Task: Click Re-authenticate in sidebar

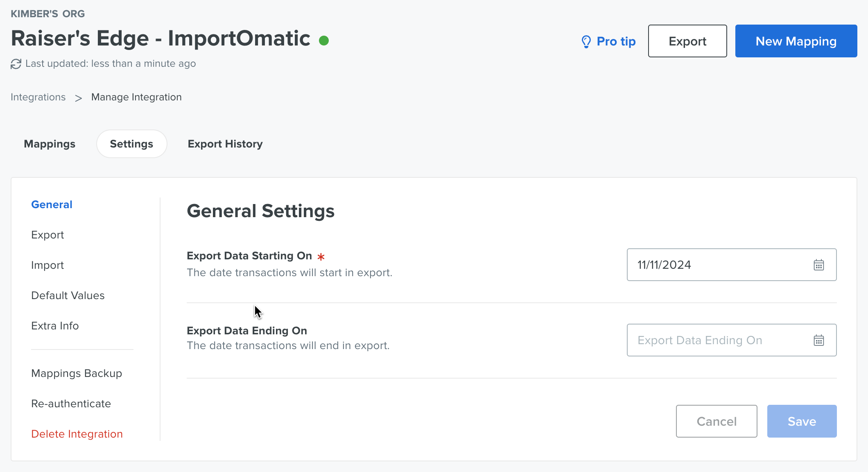Action: point(71,404)
